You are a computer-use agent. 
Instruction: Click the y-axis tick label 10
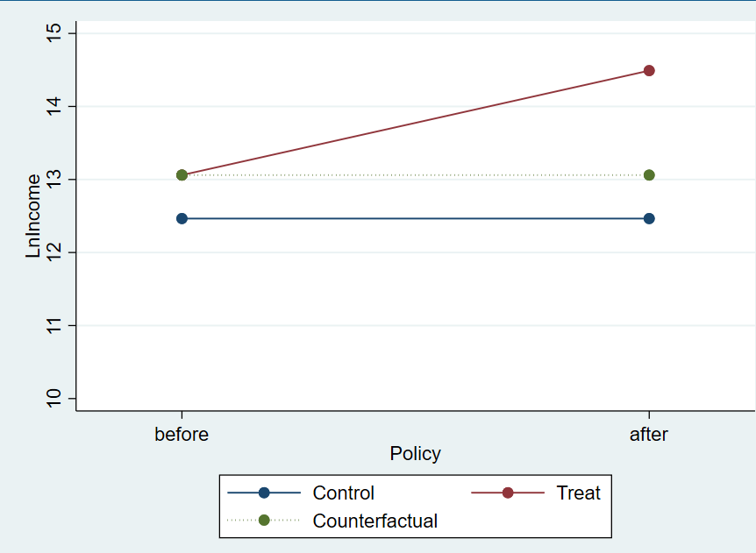56,399
